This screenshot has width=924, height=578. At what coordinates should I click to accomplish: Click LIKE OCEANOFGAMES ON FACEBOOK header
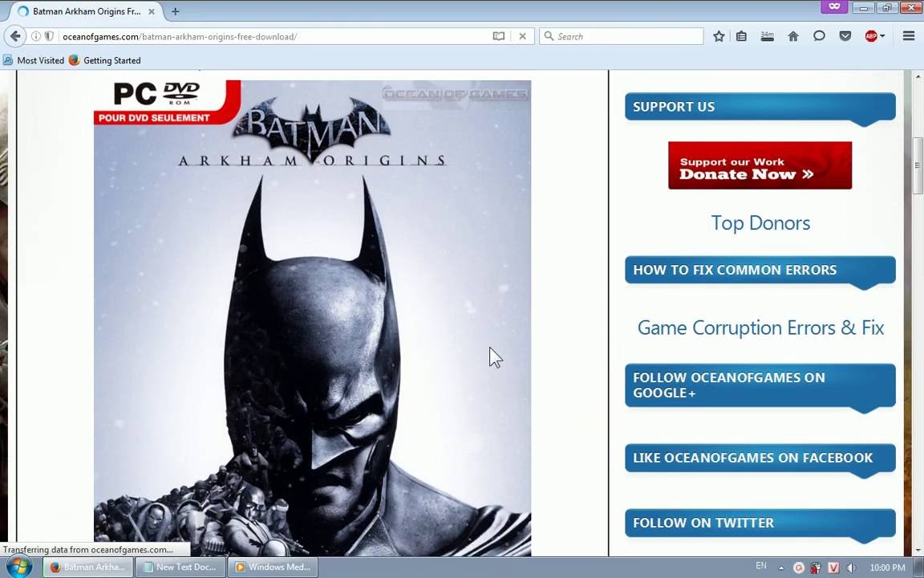click(760, 458)
